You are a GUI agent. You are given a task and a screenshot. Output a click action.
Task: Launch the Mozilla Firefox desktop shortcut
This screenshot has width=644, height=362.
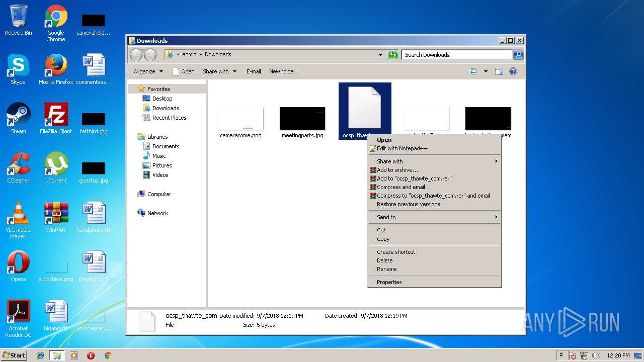[x=56, y=69]
